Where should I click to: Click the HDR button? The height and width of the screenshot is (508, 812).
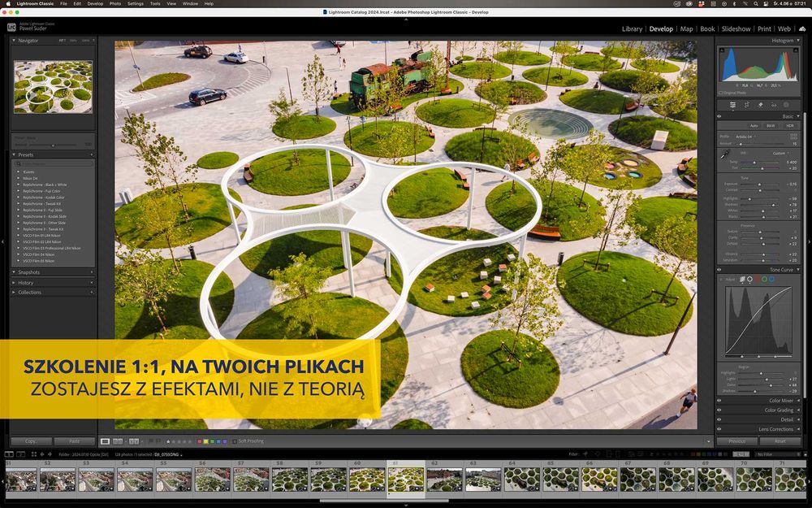pos(790,126)
